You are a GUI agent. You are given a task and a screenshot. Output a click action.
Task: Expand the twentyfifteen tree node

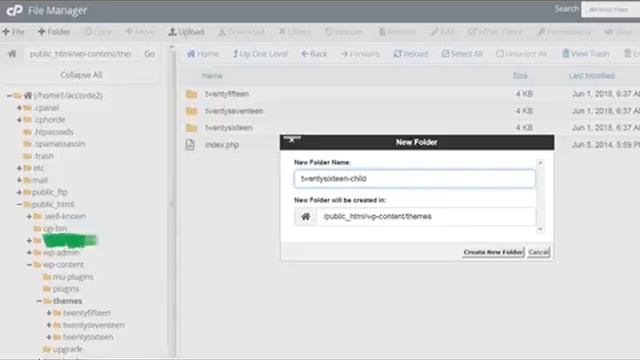tap(49, 313)
